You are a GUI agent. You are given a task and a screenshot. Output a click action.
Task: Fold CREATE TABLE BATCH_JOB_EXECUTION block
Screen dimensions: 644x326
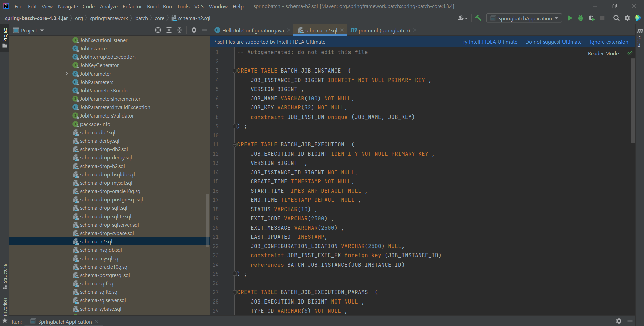coord(234,145)
